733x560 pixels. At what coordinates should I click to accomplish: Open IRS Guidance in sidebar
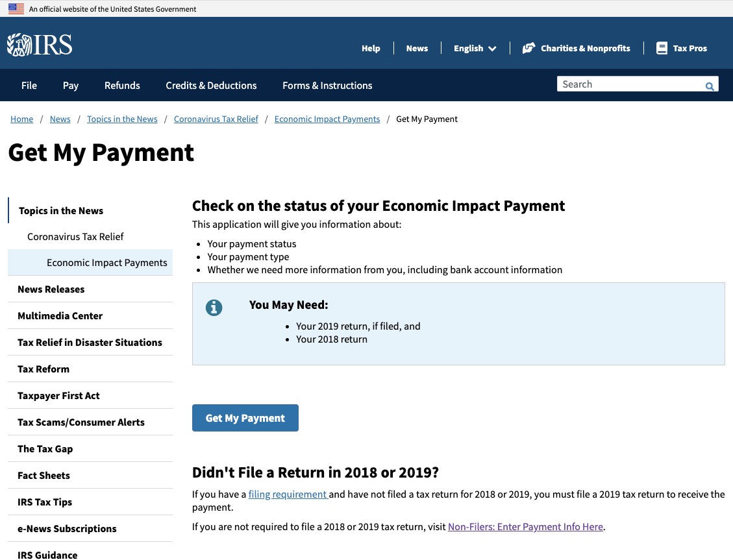[47, 555]
